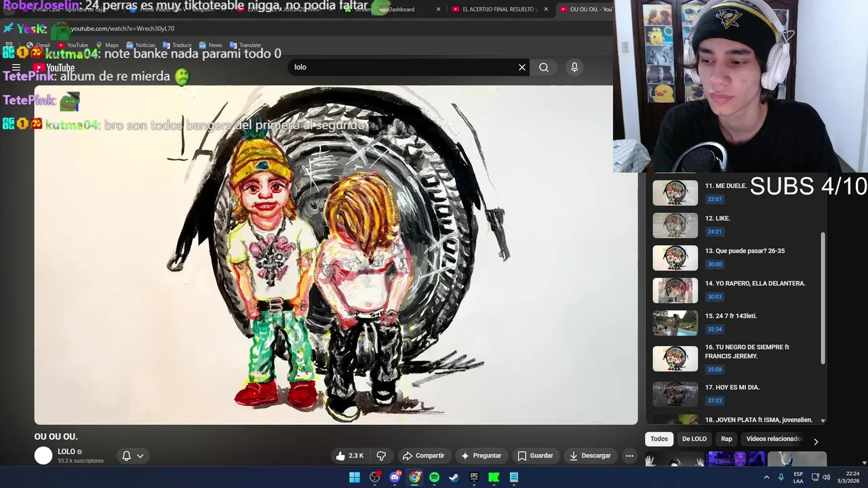The width and height of the screenshot is (868, 488).
Task: Start voice search with the microphone
Action: point(574,67)
